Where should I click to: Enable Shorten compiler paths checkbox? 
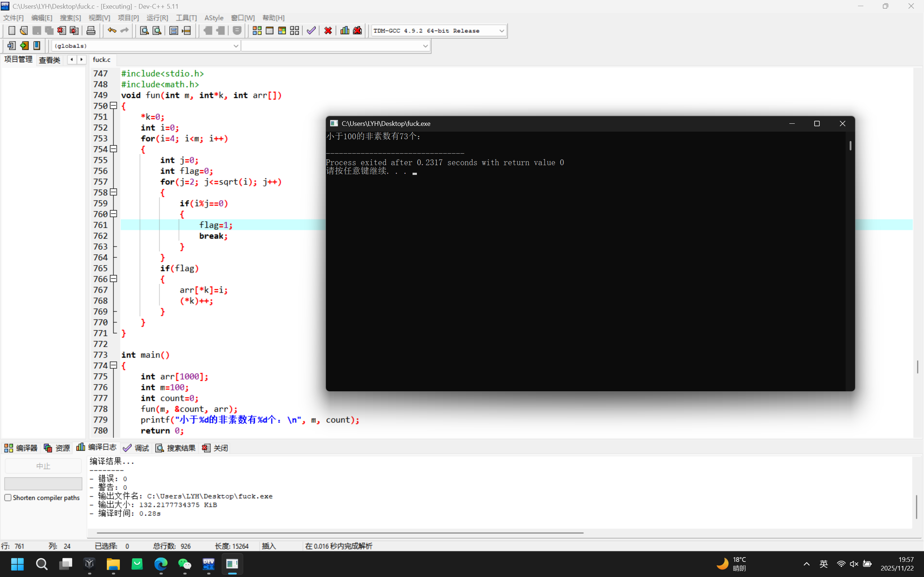(8, 498)
